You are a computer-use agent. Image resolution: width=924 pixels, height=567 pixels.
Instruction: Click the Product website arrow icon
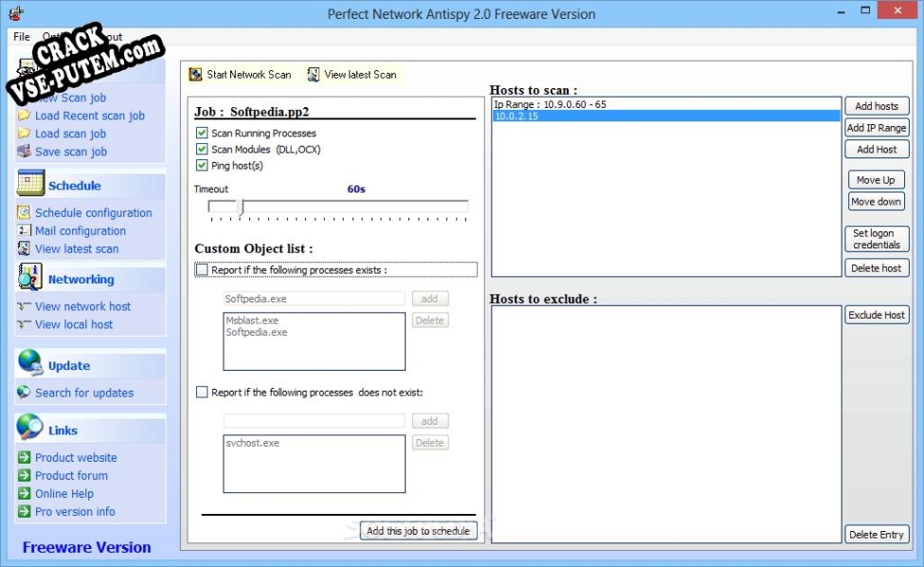pos(24,457)
